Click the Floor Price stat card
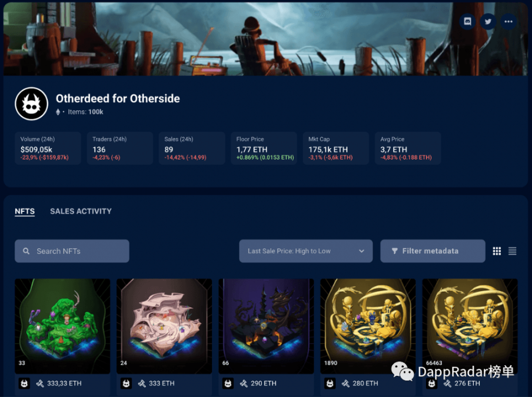532x397 pixels. [x=264, y=148]
